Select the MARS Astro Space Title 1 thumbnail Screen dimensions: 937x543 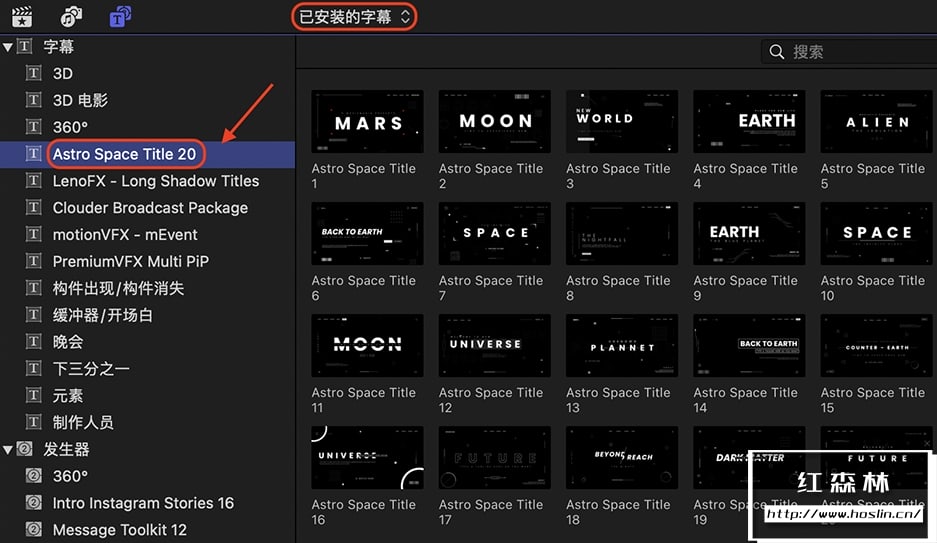pyautogui.click(x=368, y=122)
